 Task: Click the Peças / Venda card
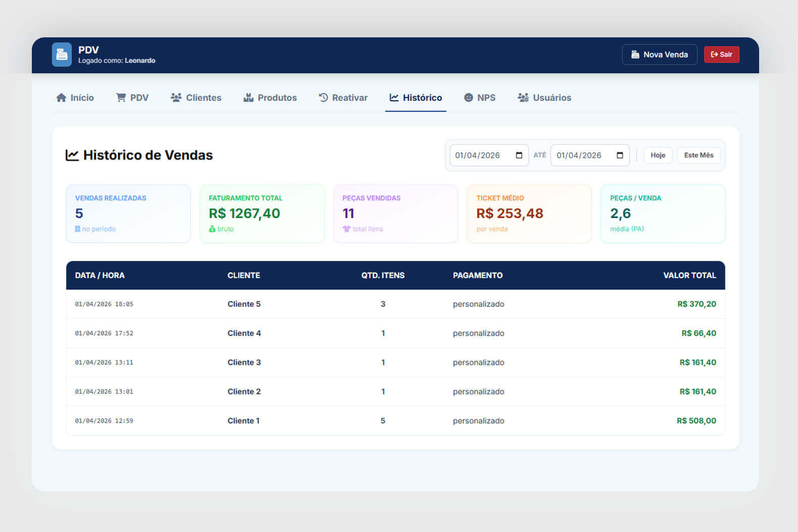(x=663, y=214)
